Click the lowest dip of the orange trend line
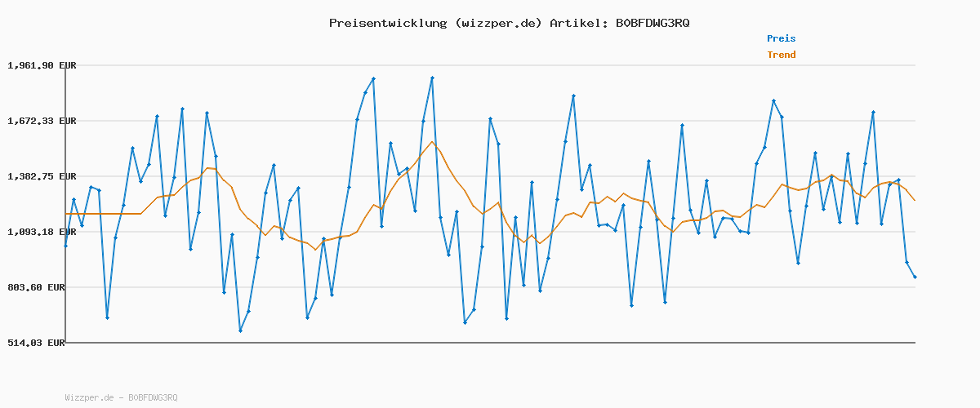Image resolution: width=980 pixels, height=408 pixels. (315, 250)
